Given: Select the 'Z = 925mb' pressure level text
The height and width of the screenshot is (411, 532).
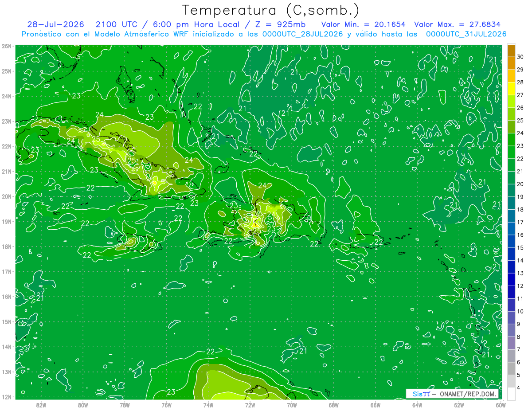Looking at the screenshot, I should 280,24.
